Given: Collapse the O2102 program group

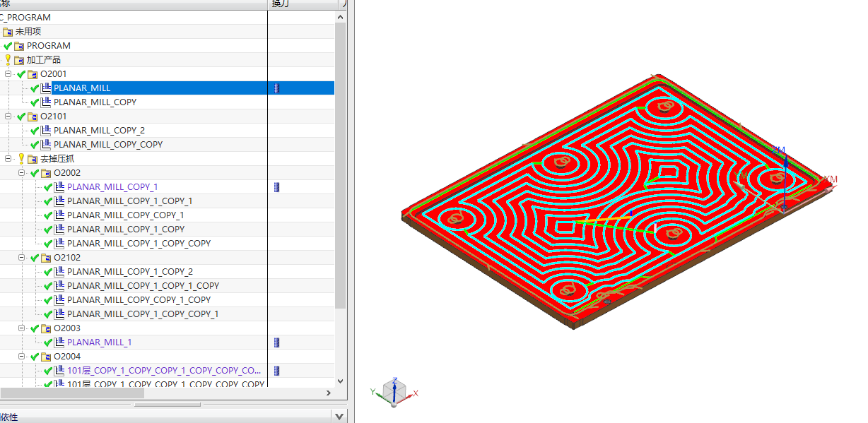Looking at the screenshot, I should [x=22, y=258].
